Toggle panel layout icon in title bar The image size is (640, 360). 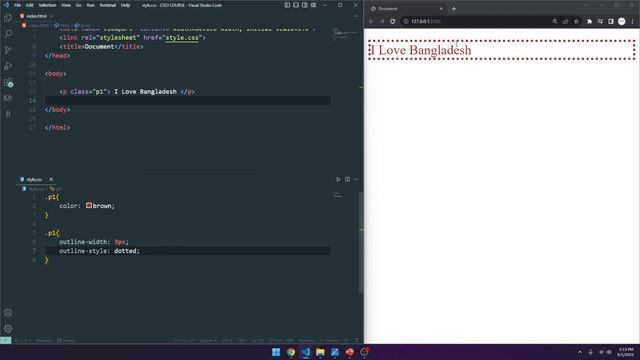[x=296, y=5]
